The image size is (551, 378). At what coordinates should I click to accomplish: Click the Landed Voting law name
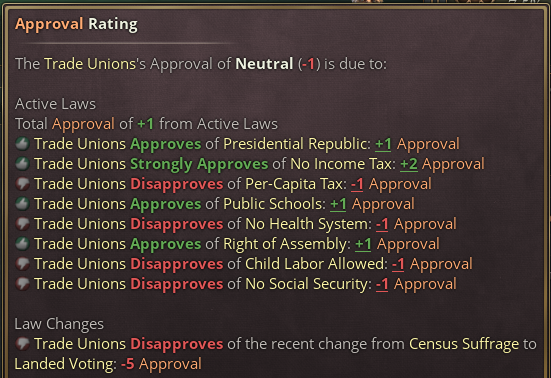(63, 364)
